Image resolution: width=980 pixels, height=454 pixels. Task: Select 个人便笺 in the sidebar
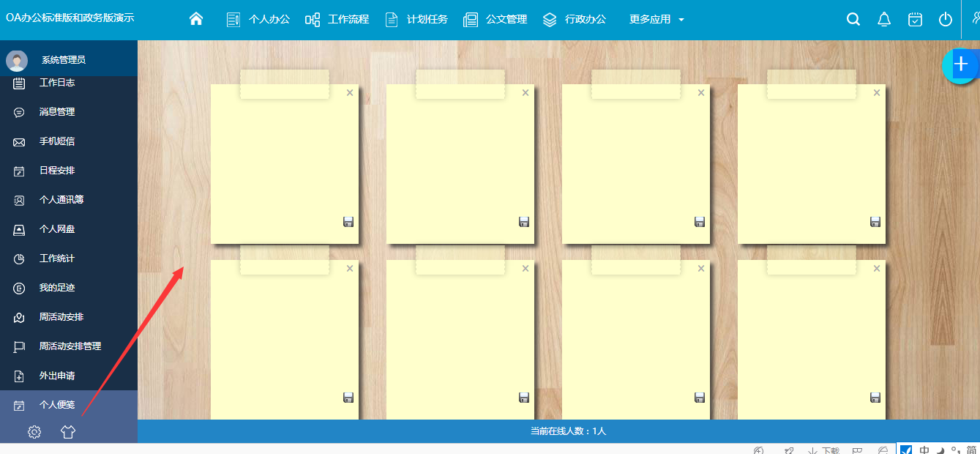[x=69, y=405]
